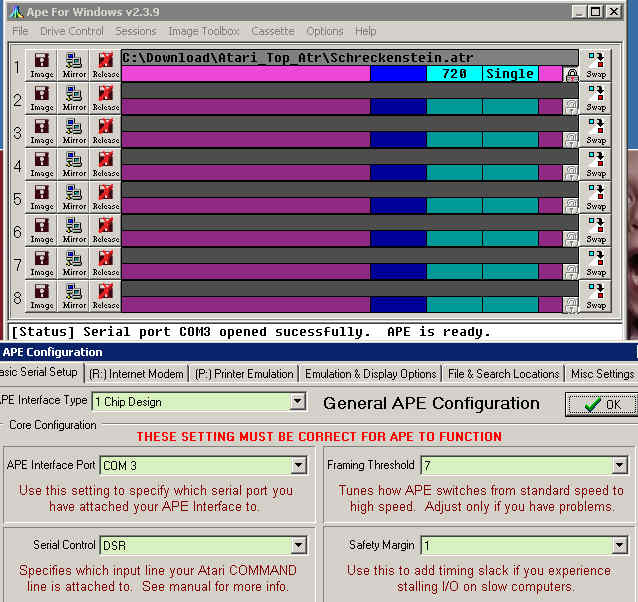
Task: Click the Swap icon for drive 3
Action: [596, 131]
